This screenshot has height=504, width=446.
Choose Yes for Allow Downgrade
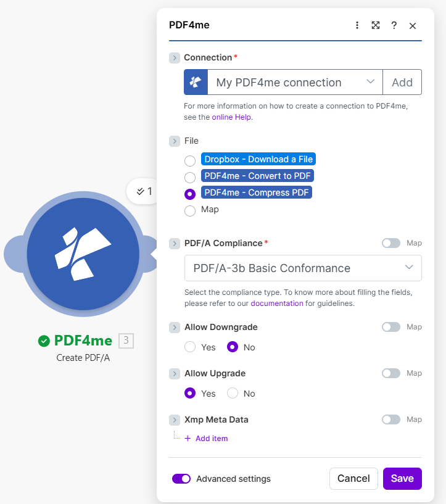(190, 347)
